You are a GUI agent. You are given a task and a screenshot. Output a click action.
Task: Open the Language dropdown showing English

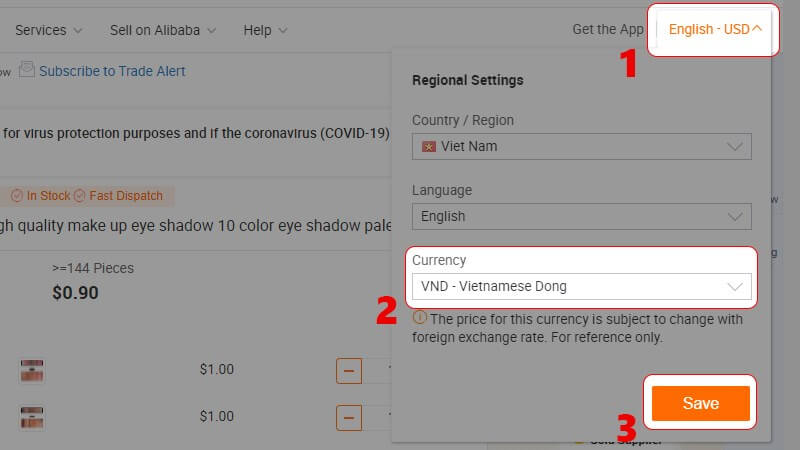(x=582, y=216)
